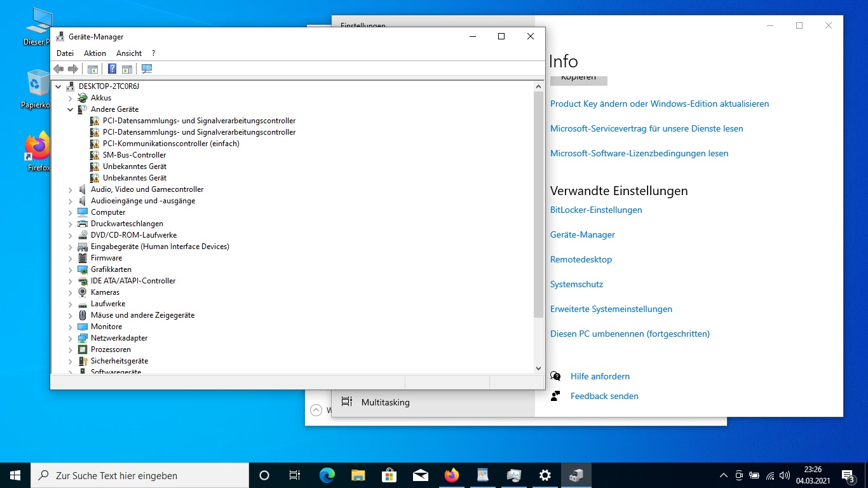Open notification center icon in tray

(x=848, y=475)
